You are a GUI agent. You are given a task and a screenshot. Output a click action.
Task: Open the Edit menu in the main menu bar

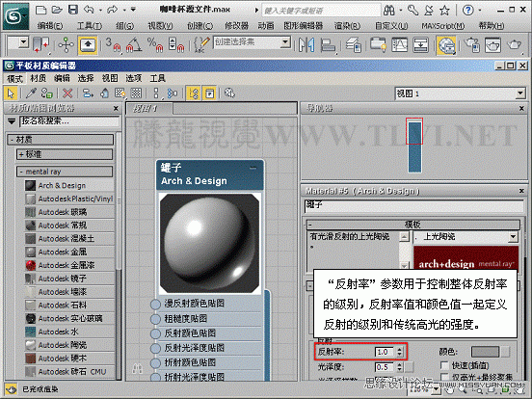point(50,26)
